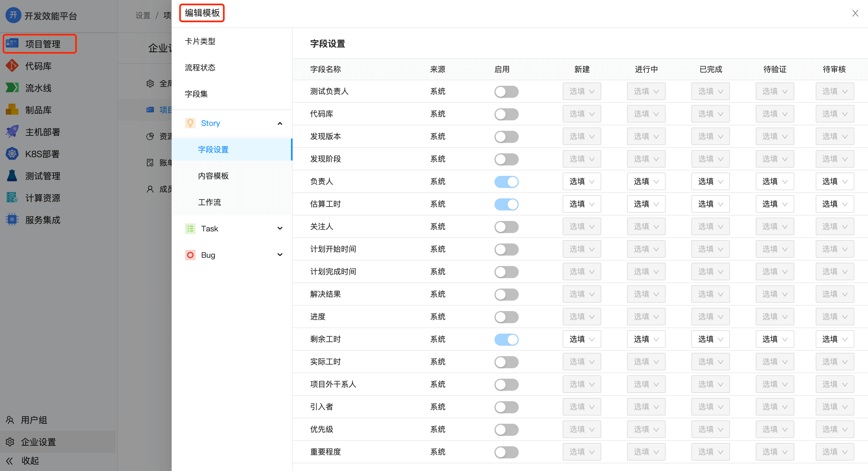868x471 pixels.
Task: Open the 制品库 panel
Action: tap(39, 110)
